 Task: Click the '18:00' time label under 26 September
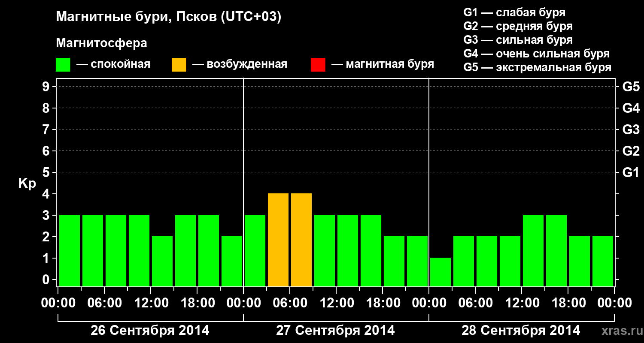click(197, 303)
